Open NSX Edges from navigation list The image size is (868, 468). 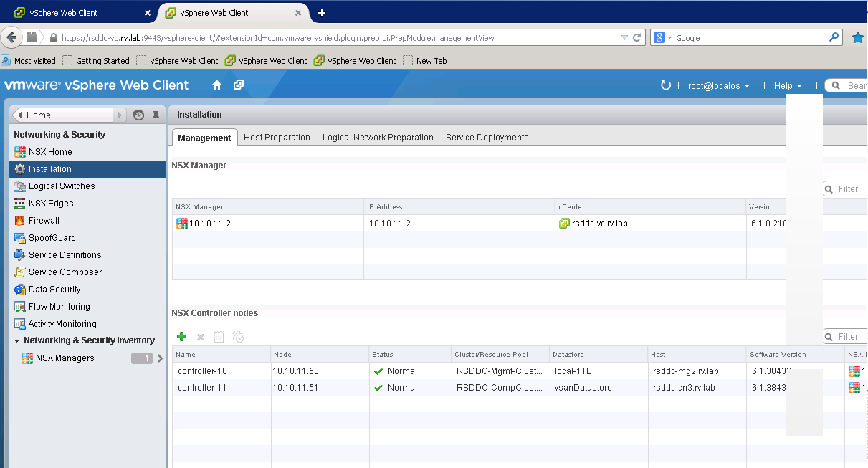click(51, 204)
